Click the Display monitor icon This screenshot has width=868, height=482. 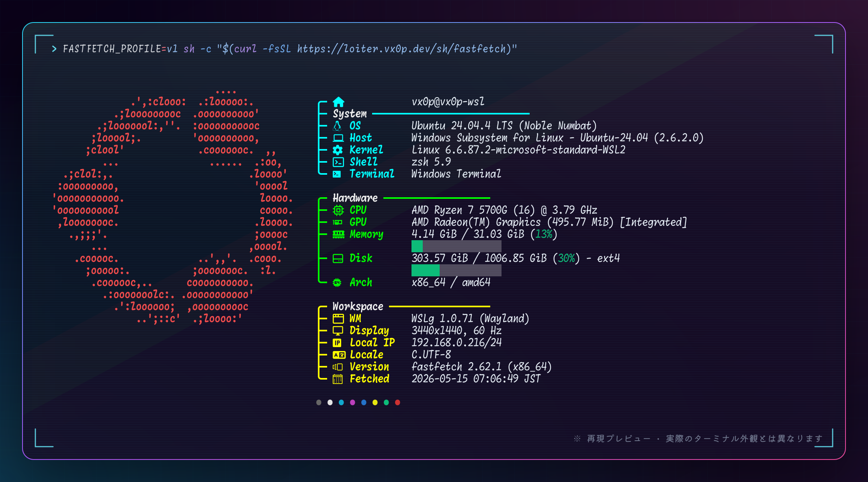click(x=338, y=331)
